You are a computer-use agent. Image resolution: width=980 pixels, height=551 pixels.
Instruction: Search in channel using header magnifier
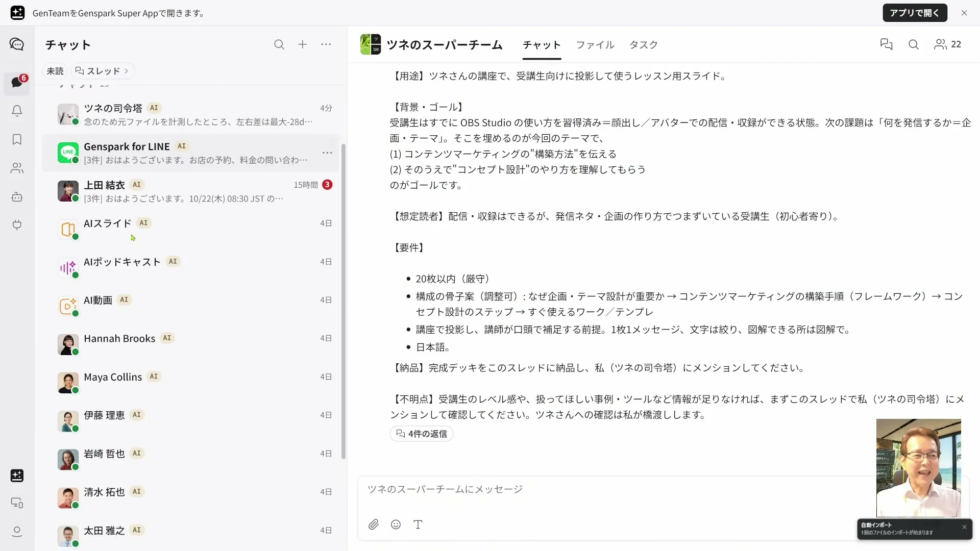pos(914,44)
